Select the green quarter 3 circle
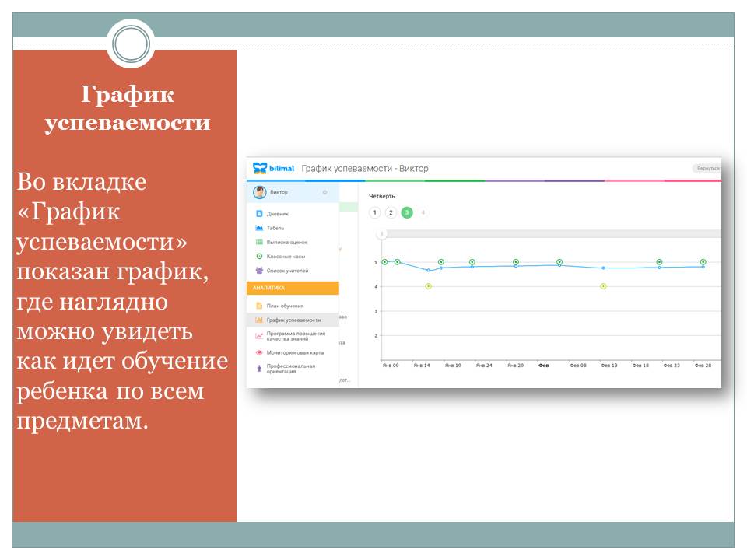This screenshot has height=560, width=747. [x=407, y=212]
